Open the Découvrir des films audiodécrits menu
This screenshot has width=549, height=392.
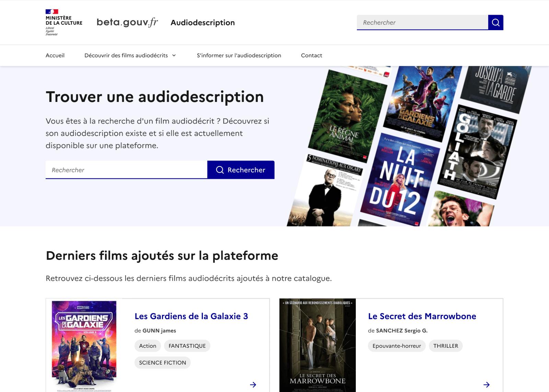tap(130, 55)
